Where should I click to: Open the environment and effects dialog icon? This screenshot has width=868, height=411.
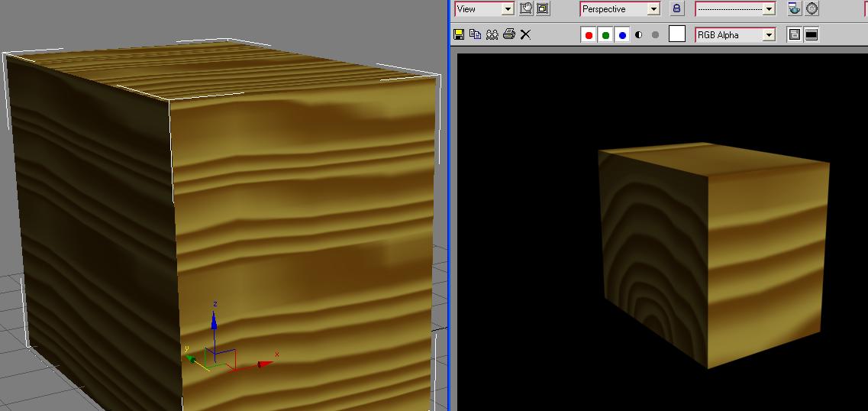(x=812, y=8)
